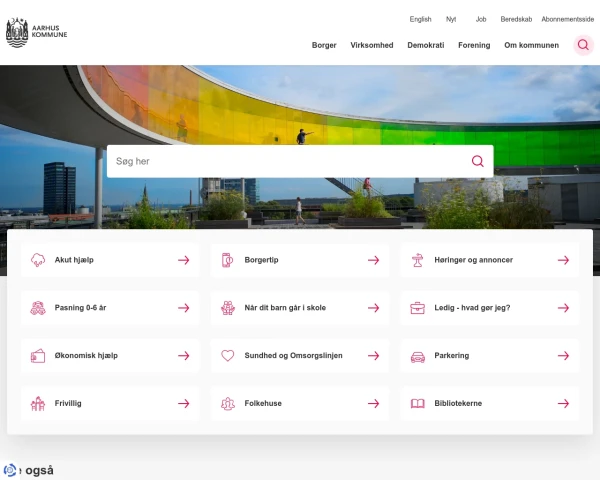Click the Når dit barn går i skole icon
The height and width of the screenshot is (480, 600).
point(228,308)
